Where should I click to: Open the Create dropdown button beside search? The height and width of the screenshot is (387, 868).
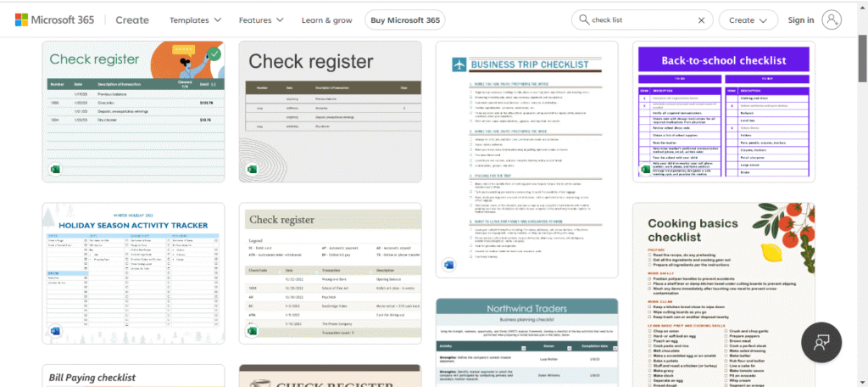tap(748, 20)
